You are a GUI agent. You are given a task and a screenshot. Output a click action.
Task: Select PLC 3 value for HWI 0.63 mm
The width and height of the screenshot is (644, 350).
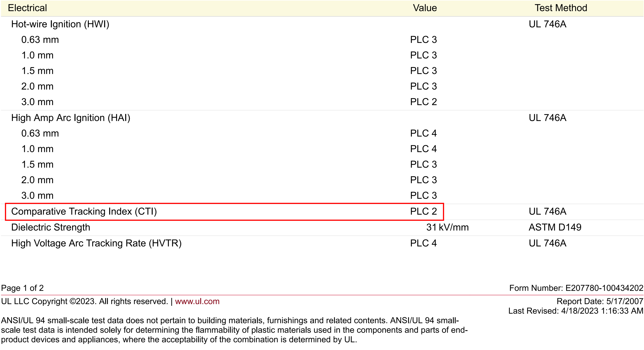423,40
